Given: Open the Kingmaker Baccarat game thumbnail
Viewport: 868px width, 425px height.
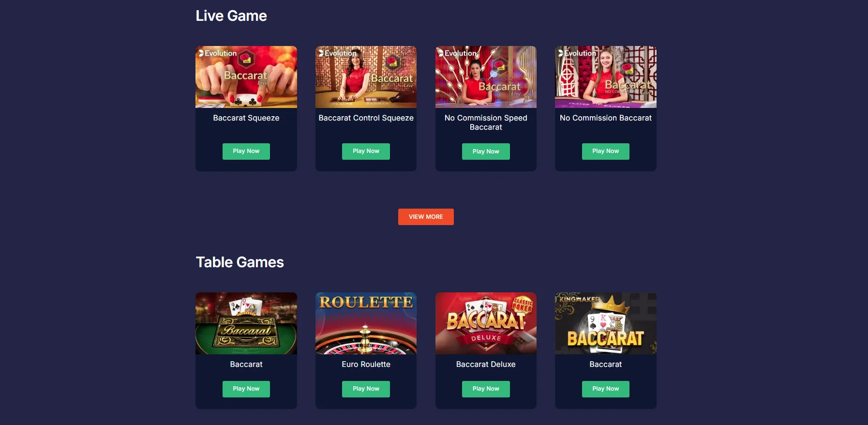Looking at the screenshot, I should (x=606, y=323).
